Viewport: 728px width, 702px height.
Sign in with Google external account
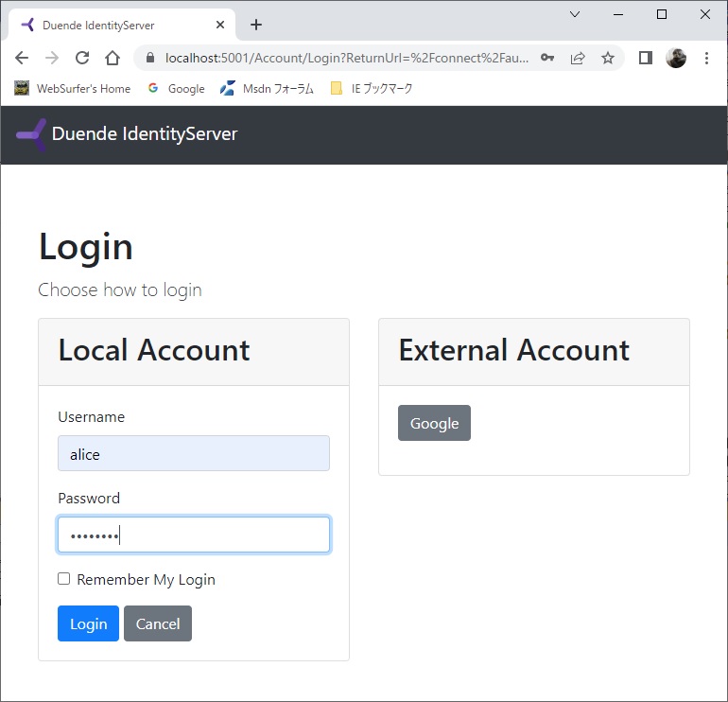pos(434,423)
